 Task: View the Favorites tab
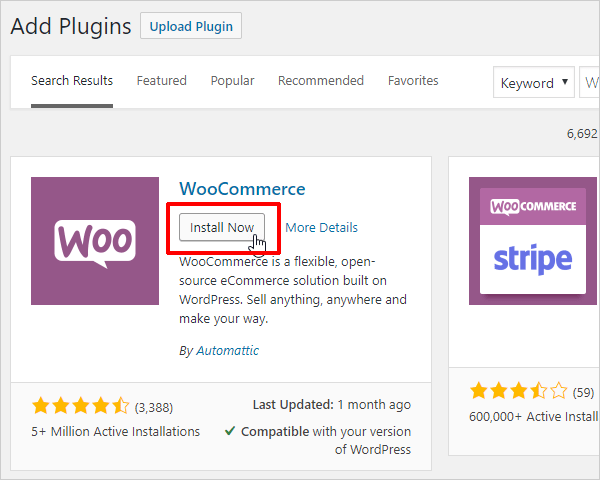413,81
